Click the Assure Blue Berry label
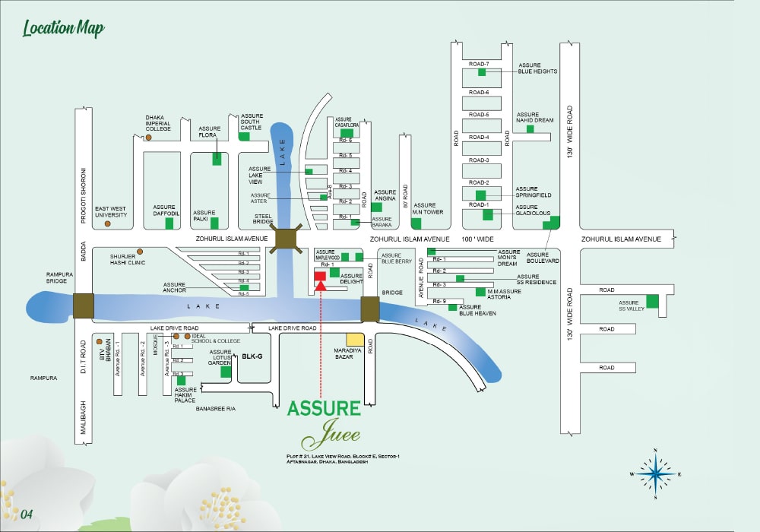This screenshot has height=532, width=760. click(397, 258)
